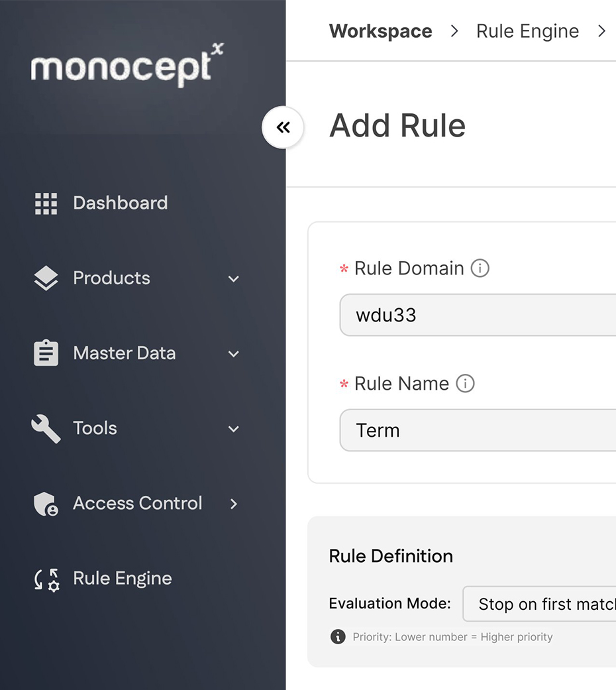The width and height of the screenshot is (616, 690).
Task: Focus the Rule Name field containing Term
Action: (x=478, y=430)
